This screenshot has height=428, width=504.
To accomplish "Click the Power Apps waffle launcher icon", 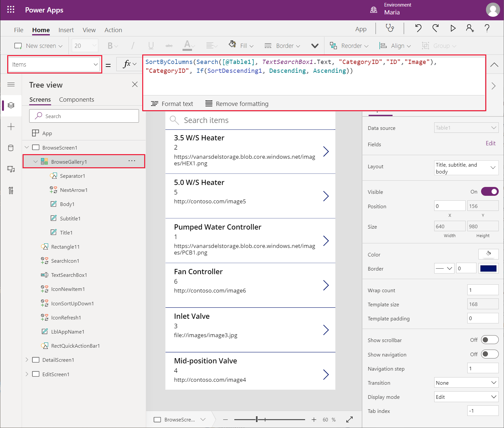I will pyautogui.click(x=11, y=10).
